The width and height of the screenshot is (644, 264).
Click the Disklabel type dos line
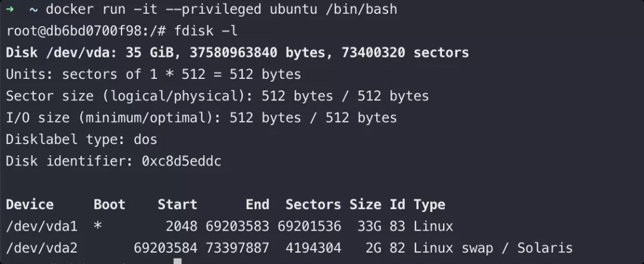(x=81, y=139)
